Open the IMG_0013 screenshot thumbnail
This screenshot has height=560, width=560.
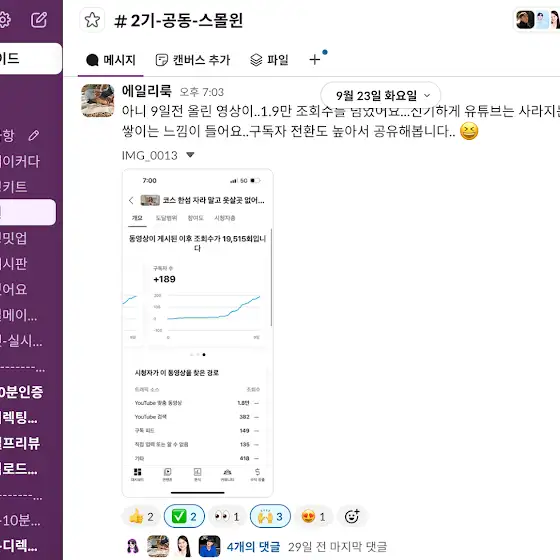coord(198,333)
